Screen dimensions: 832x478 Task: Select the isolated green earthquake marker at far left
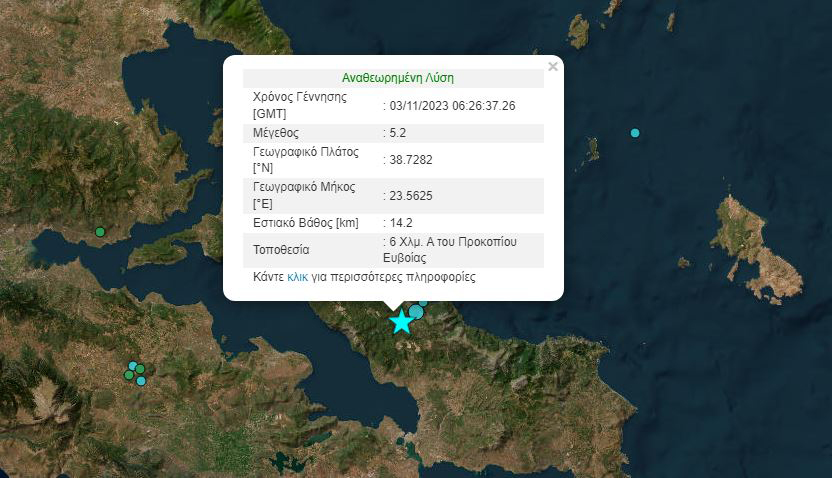click(x=100, y=232)
